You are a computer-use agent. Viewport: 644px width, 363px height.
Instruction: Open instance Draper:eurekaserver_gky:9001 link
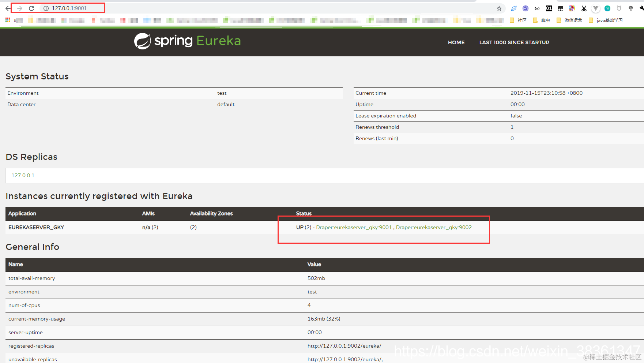(354, 227)
